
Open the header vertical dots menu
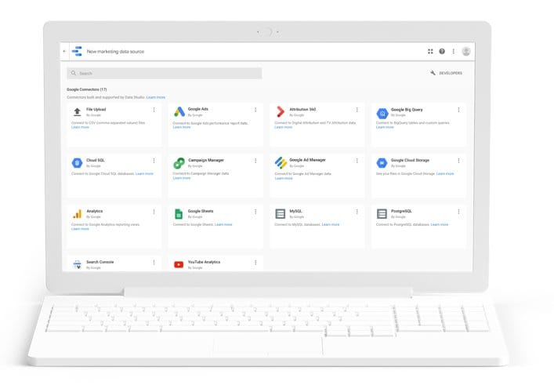tap(453, 51)
